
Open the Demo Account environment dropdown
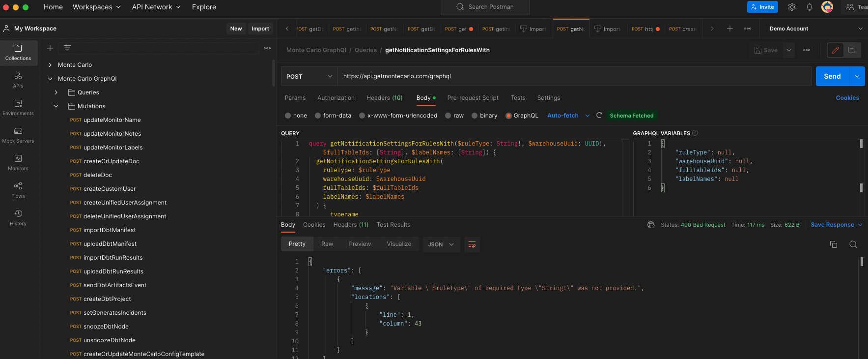[815, 29]
